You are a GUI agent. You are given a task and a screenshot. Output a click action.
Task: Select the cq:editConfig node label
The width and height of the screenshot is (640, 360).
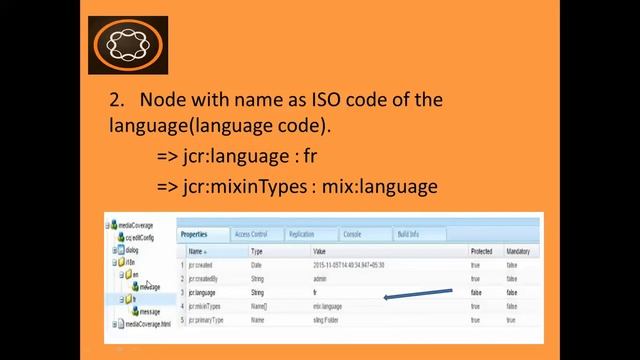[140, 238]
